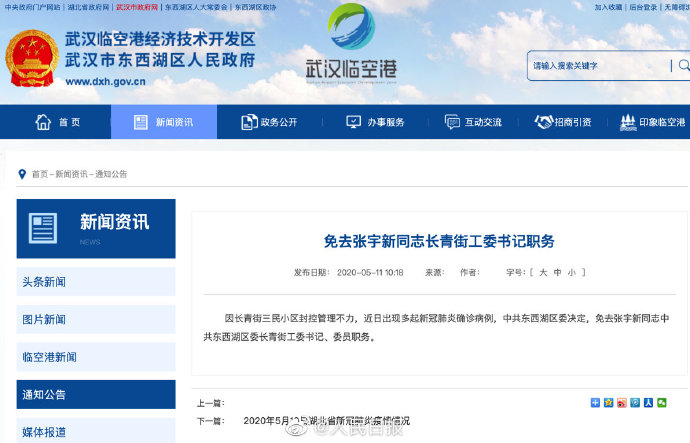Open the blue plus more-share icon
Viewport: 690px width, 443px height.
tap(596, 403)
